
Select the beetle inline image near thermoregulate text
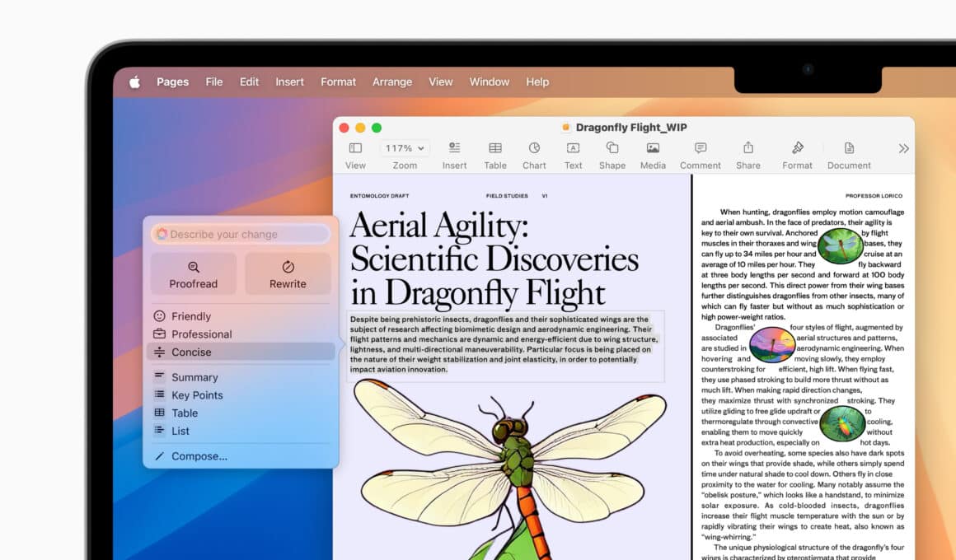[842, 423]
